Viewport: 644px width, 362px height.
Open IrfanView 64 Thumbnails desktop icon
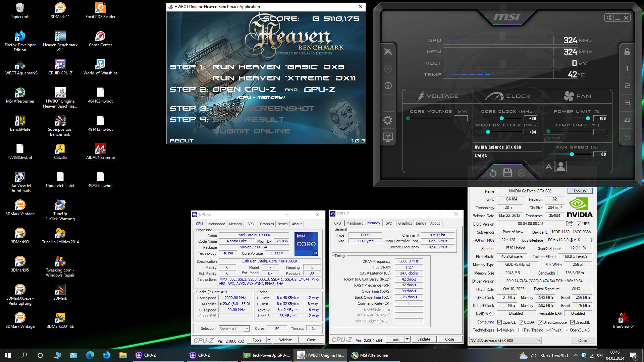(x=20, y=182)
